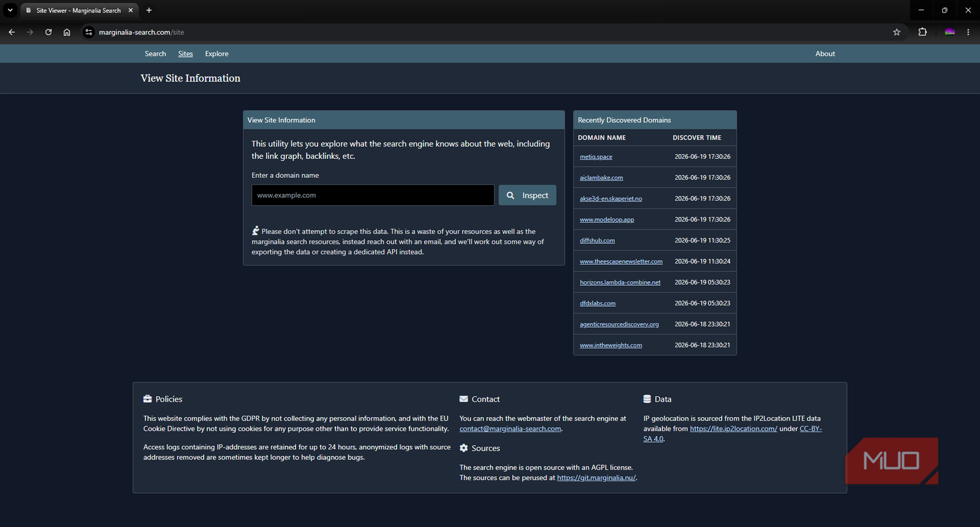Go to the browser home icon
Viewport: 980px width, 527px height.
coord(67,32)
